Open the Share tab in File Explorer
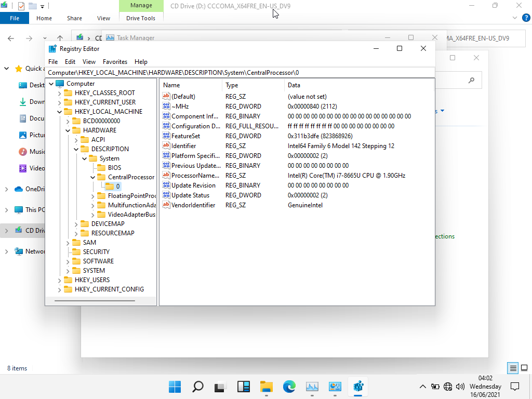The width and height of the screenshot is (532, 399). click(x=74, y=18)
